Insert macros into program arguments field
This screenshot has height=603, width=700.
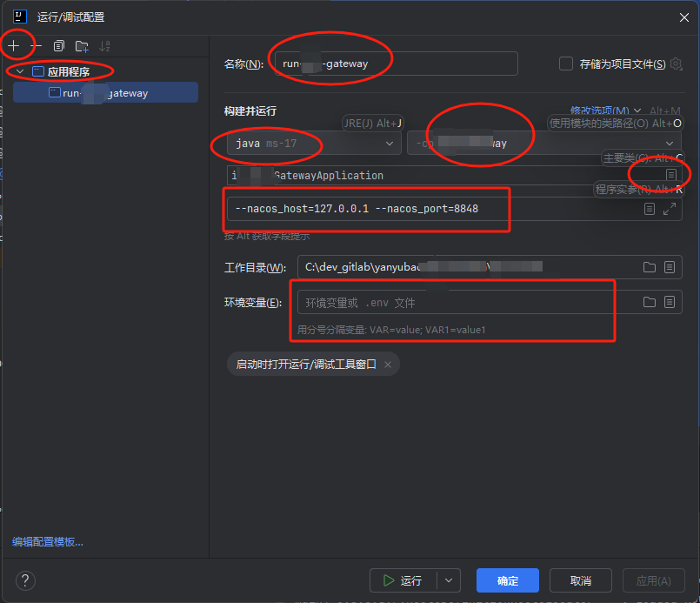[x=650, y=209]
